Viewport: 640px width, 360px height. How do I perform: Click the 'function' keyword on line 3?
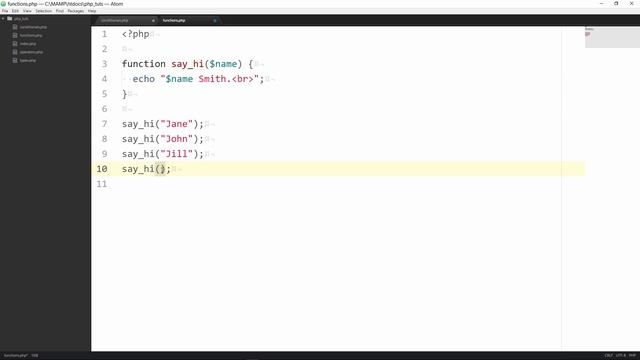click(144, 64)
